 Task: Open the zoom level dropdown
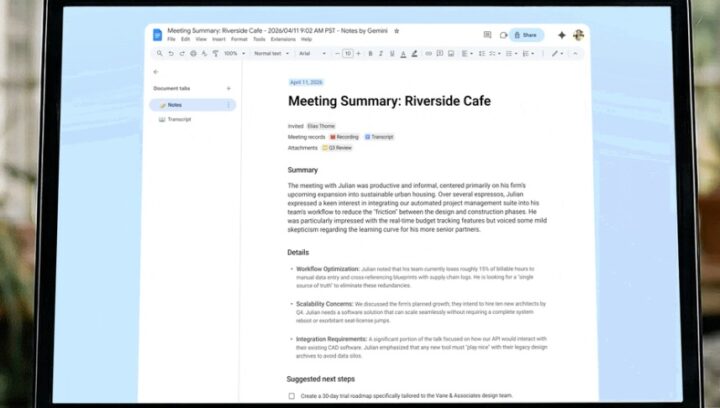coord(234,54)
